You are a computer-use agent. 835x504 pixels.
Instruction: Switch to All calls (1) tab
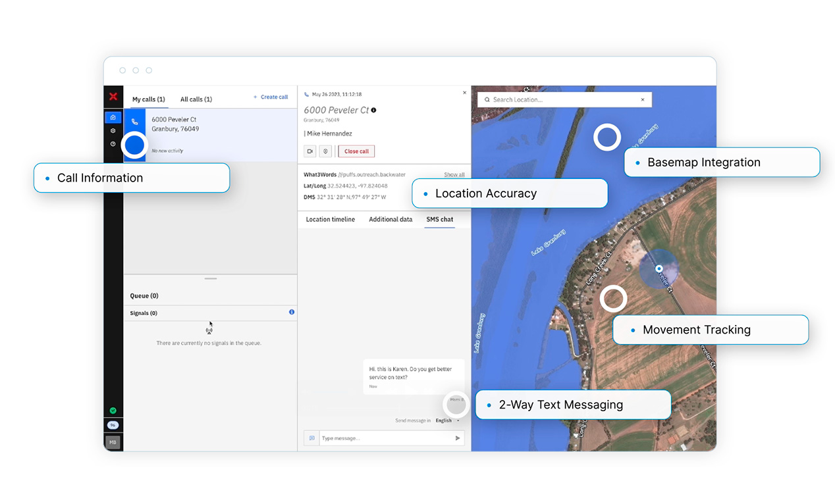[196, 99]
